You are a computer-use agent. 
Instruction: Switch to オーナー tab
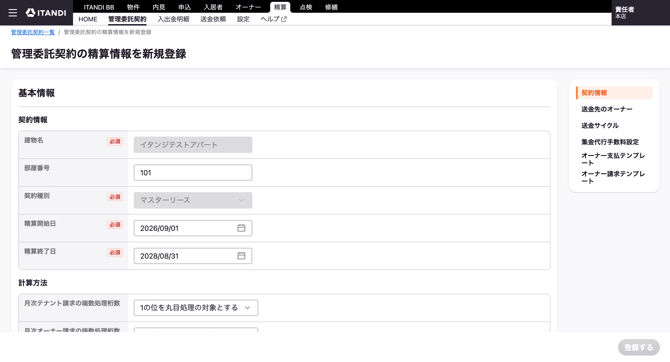248,7
